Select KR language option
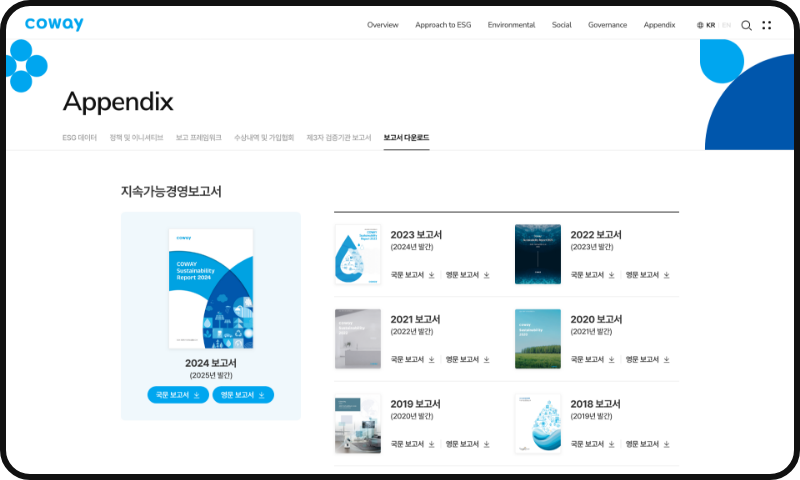800x480 pixels. [710, 25]
